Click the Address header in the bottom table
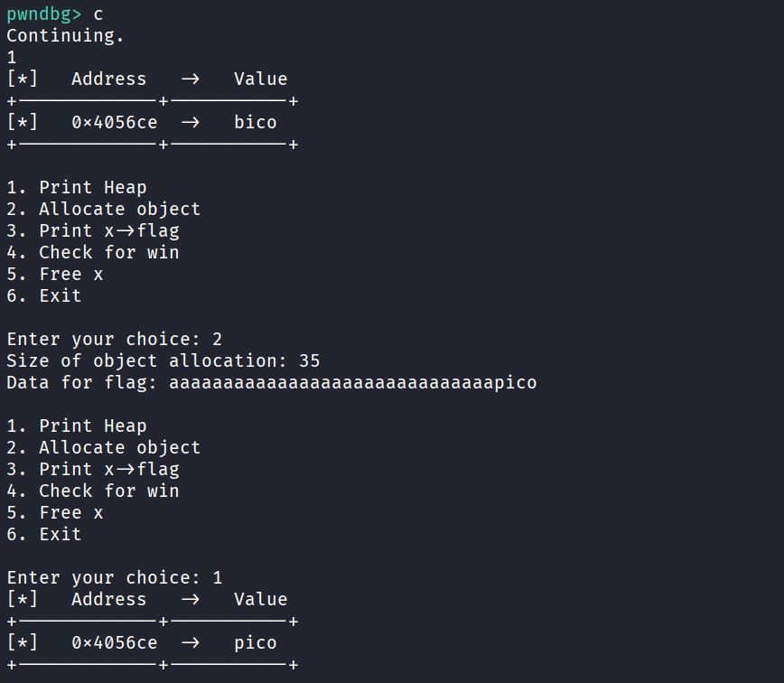Image resolution: width=784 pixels, height=683 pixels. click(x=108, y=600)
